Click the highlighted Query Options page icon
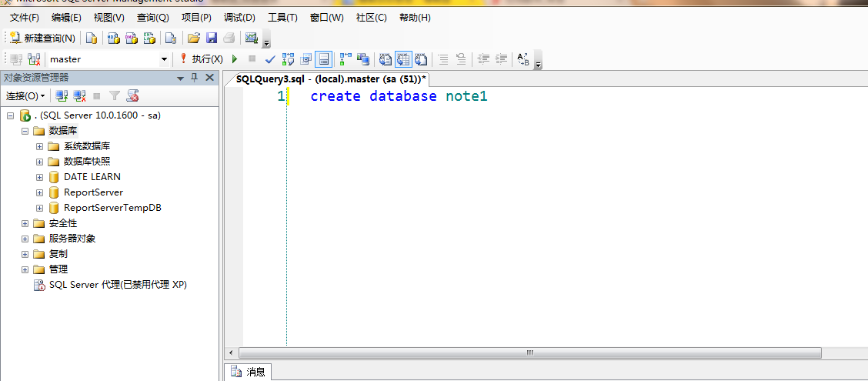The height and width of the screenshot is (381, 868). [x=325, y=58]
